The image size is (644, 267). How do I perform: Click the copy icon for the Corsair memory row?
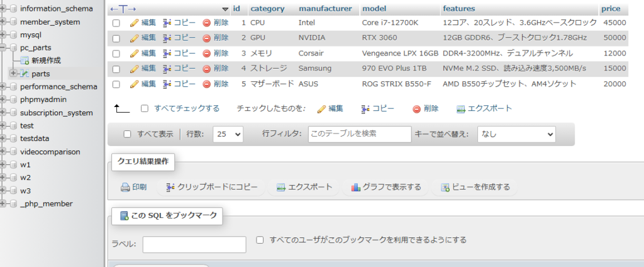167,53
